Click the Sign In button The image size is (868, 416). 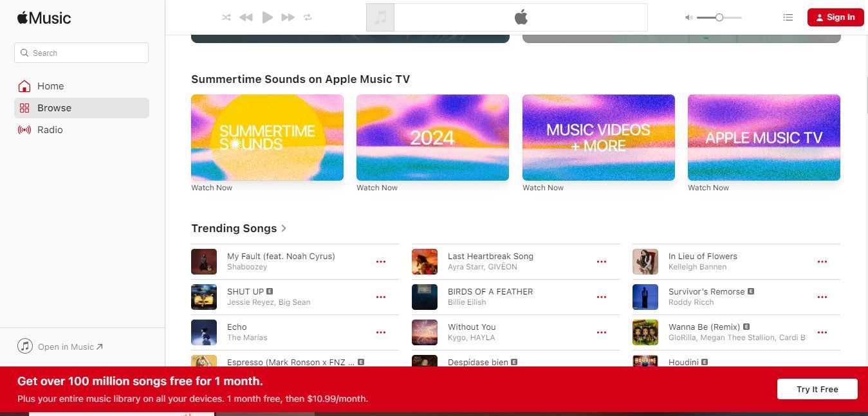tap(835, 17)
